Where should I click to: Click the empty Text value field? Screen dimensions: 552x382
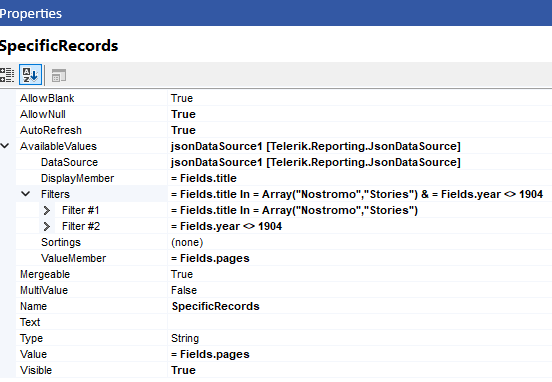point(360,322)
